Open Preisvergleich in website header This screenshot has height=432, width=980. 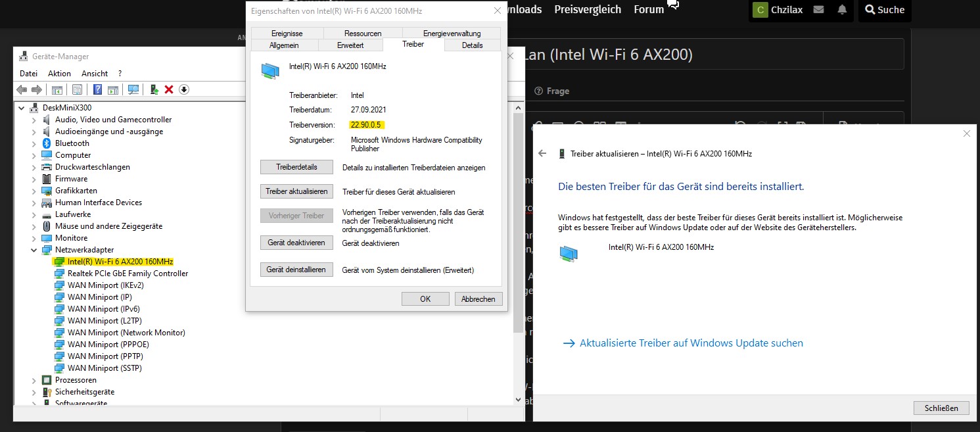pyautogui.click(x=588, y=10)
